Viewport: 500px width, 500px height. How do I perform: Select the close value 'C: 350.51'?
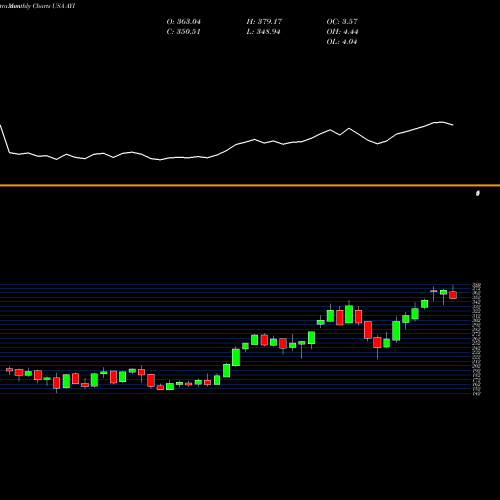[x=184, y=32]
